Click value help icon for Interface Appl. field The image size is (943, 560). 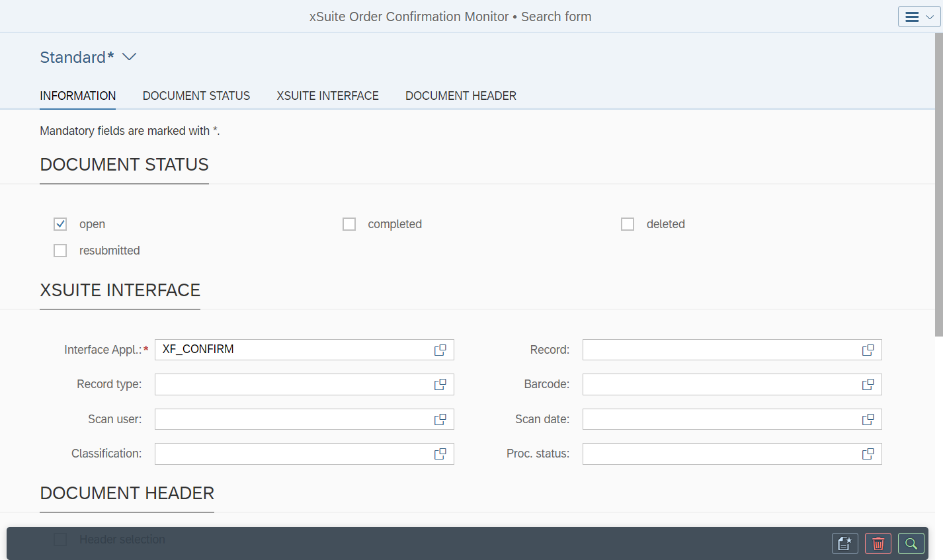tap(440, 350)
